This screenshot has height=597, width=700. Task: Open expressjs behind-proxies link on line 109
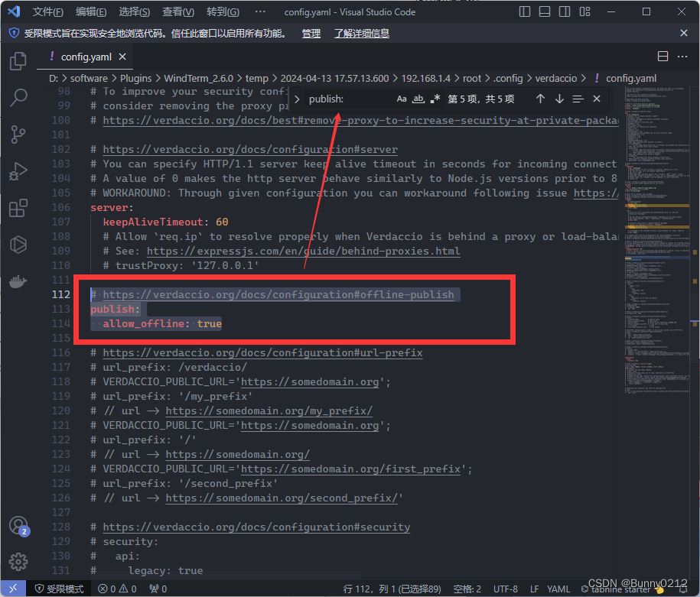303,251
